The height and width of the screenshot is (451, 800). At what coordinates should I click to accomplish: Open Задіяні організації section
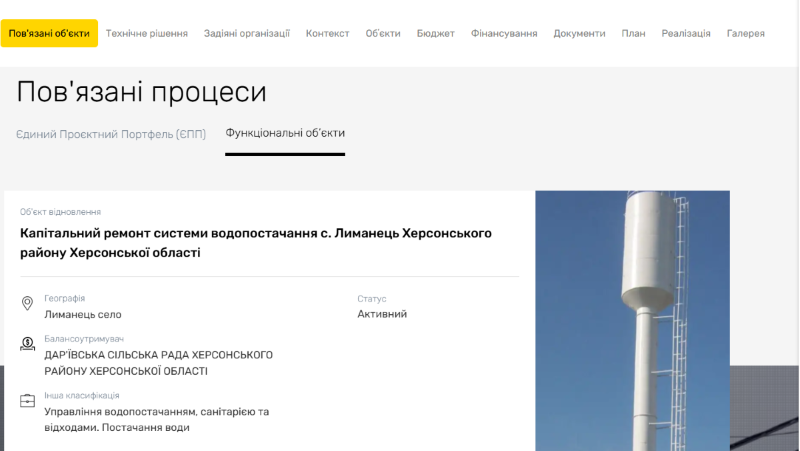click(x=246, y=33)
